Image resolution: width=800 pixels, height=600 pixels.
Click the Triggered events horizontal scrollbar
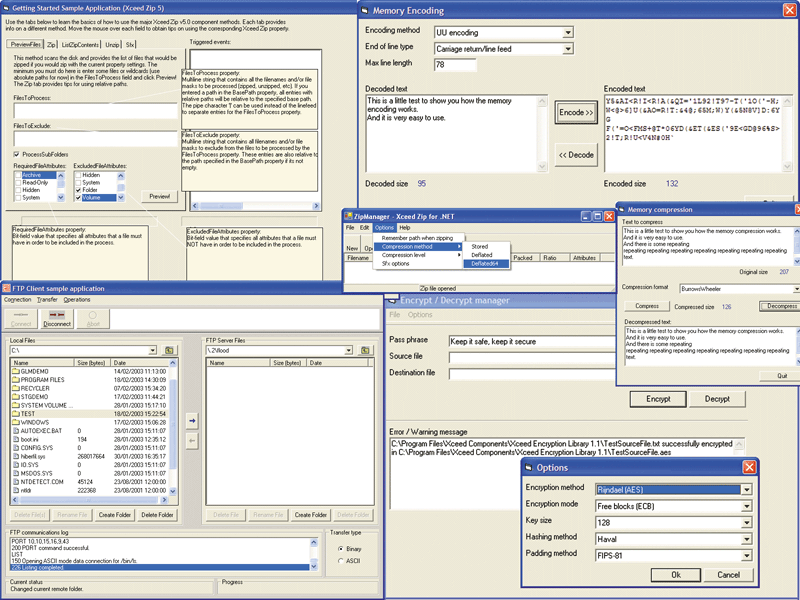tap(255, 206)
